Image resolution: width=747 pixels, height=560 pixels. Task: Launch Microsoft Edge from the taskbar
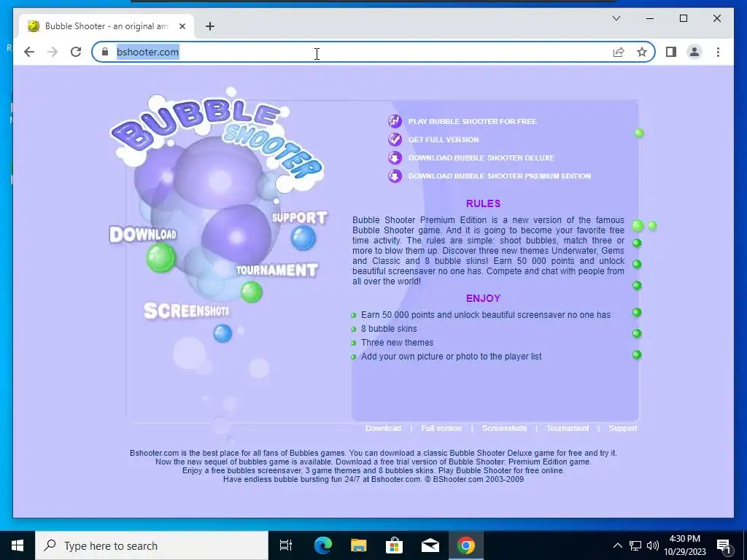point(323,545)
